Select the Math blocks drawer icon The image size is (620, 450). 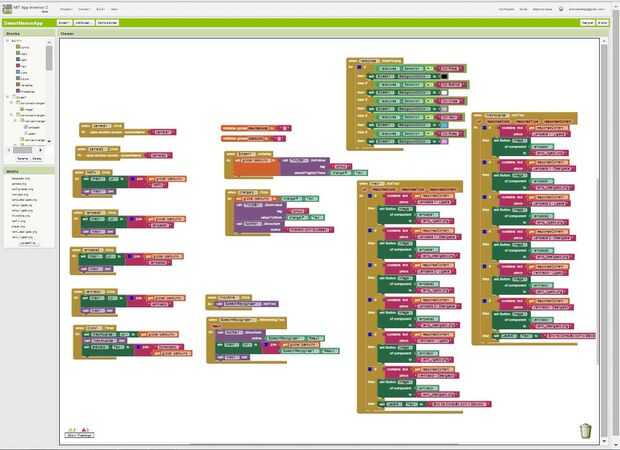[18, 59]
